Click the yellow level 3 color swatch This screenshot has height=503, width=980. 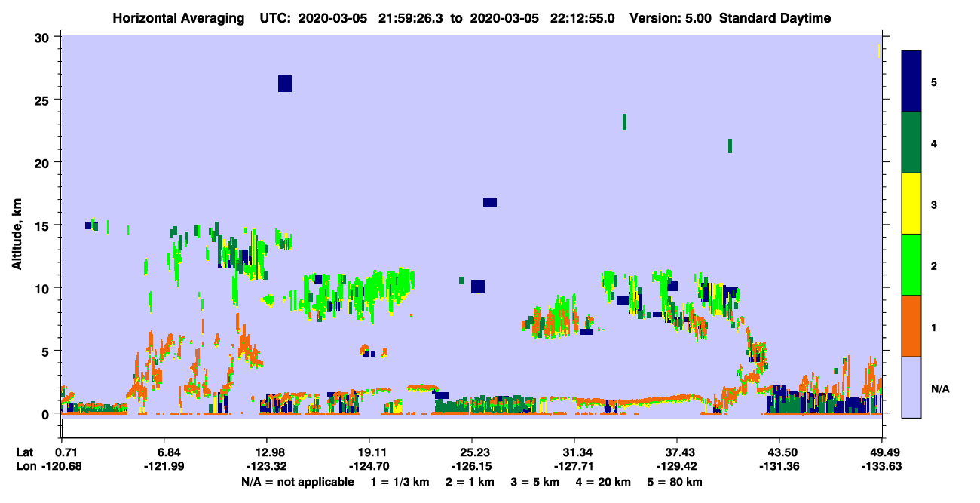point(911,204)
